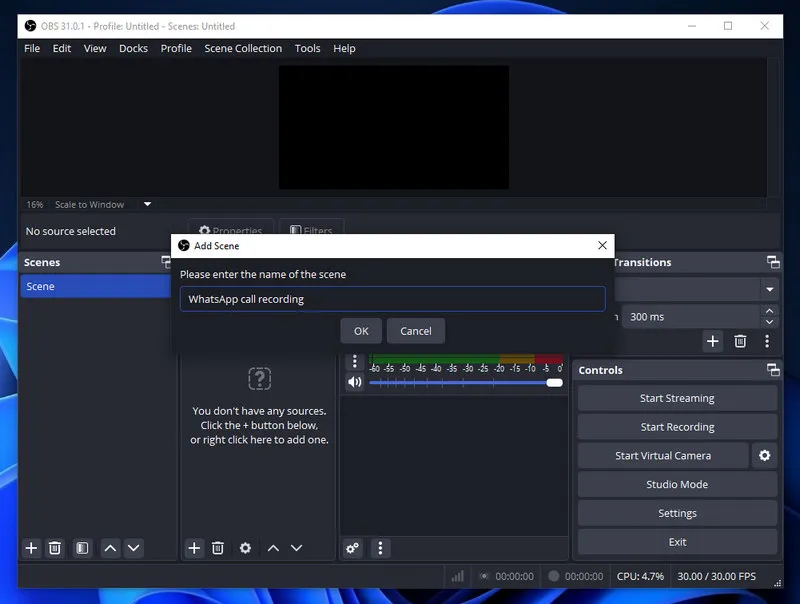800x604 pixels.
Task: Click the audio level meter bar
Action: pyautogui.click(x=466, y=359)
